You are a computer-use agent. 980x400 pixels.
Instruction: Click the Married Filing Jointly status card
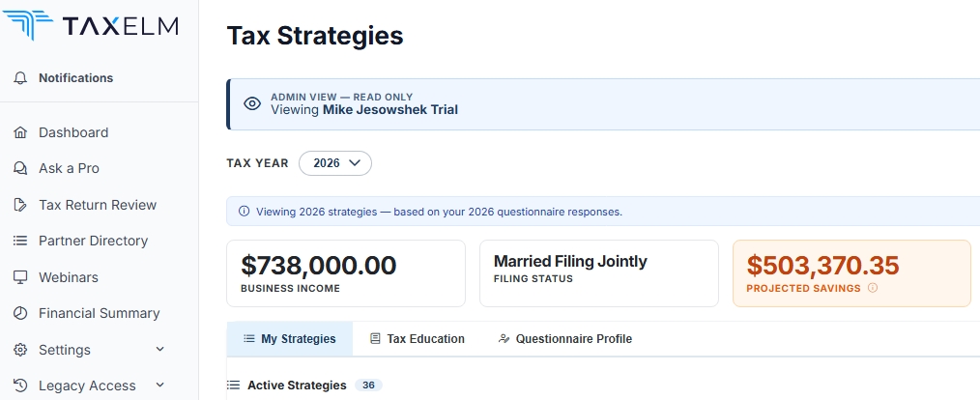(x=599, y=273)
